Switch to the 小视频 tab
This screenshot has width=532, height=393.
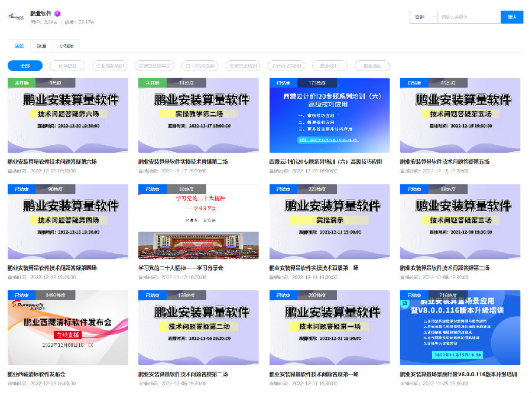click(x=67, y=46)
